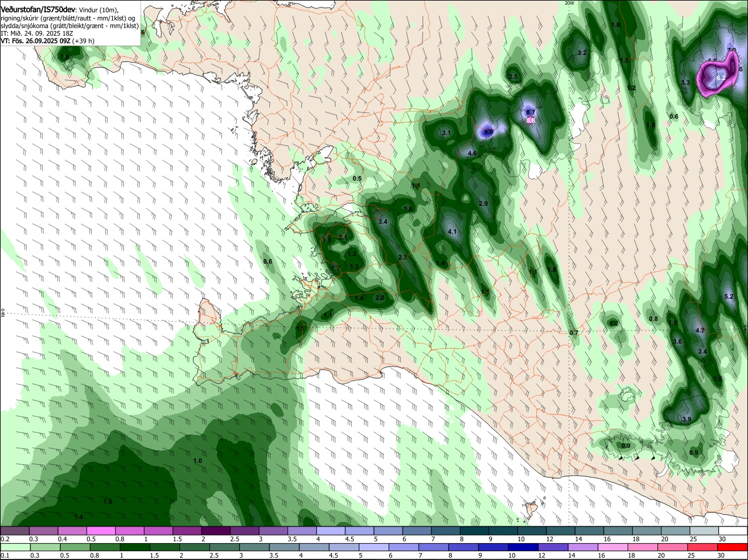The width and height of the screenshot is (748, 560).
Task: Click the 4.7 precipitation value on the map
Action: [700, 331]
